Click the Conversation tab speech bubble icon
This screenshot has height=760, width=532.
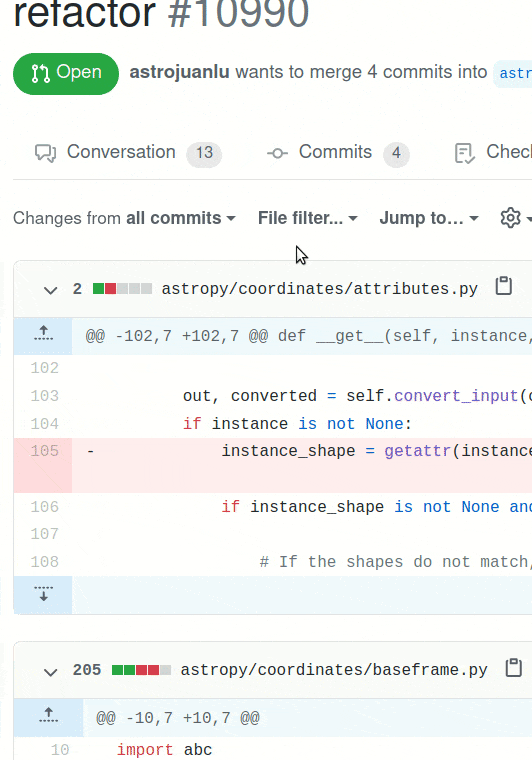[46, 153]
